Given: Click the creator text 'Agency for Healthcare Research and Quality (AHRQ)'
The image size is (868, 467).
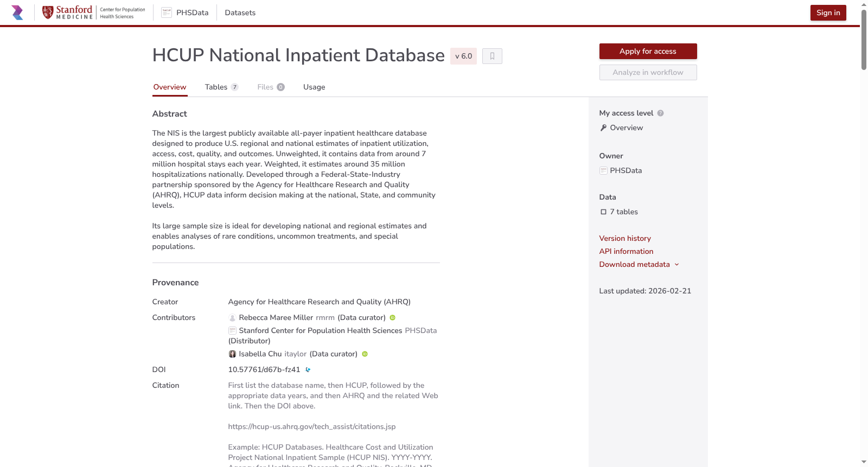Looking at the screenshot, I should click(319, 302).
